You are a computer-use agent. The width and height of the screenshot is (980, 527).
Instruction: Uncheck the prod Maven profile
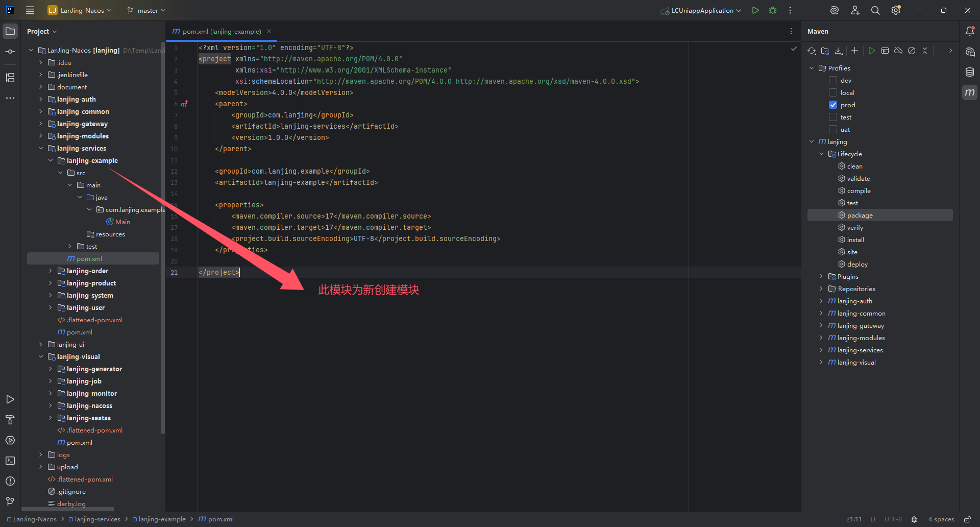click(833, 105)
